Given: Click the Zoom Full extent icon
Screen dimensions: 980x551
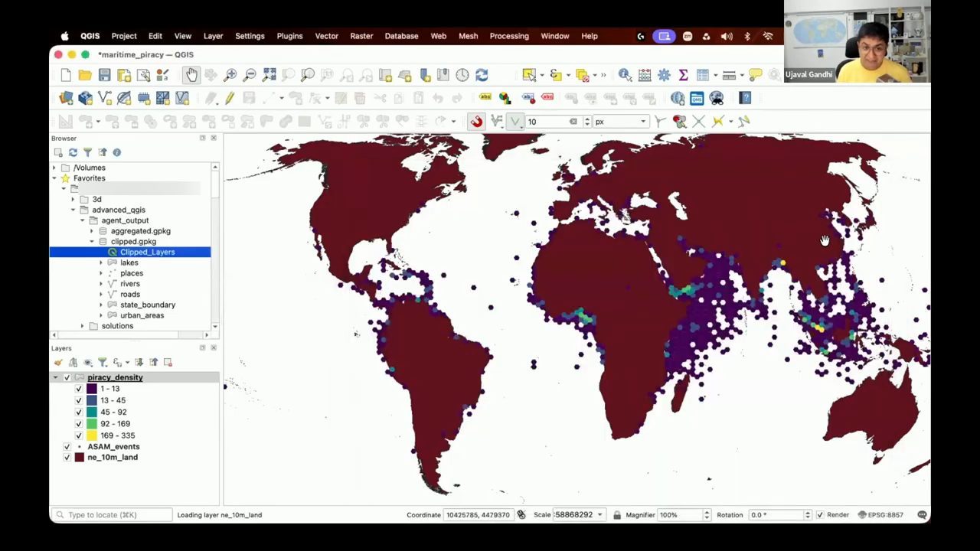Looking at the screenshot, I should click(269, 75).
